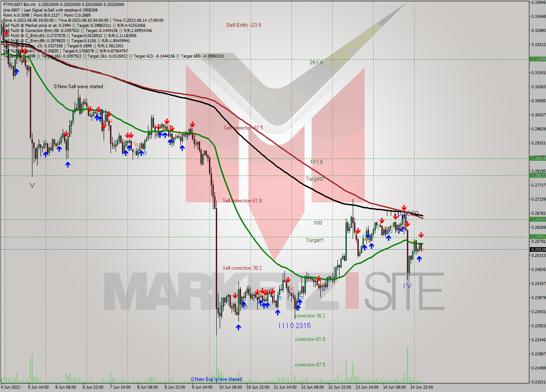Click the Point B:0.2127 value
The width and height of the screenshot is (546, 392).
tap(46, 15)
